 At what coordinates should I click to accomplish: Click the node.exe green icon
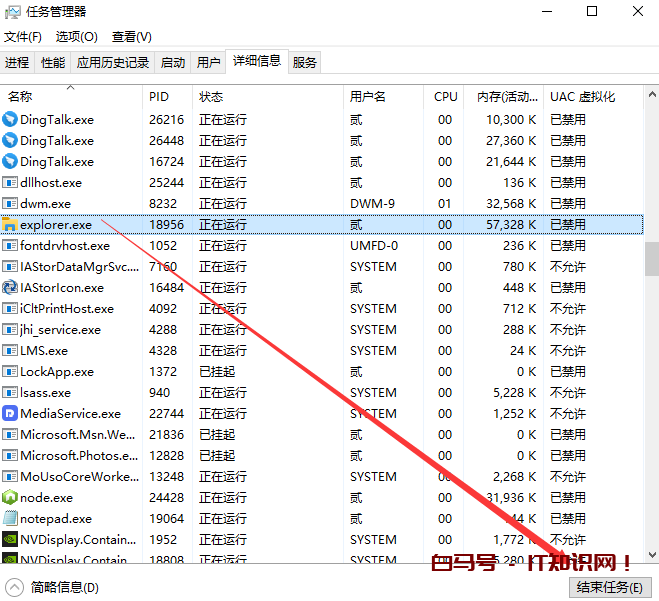[x=10, y=498]
